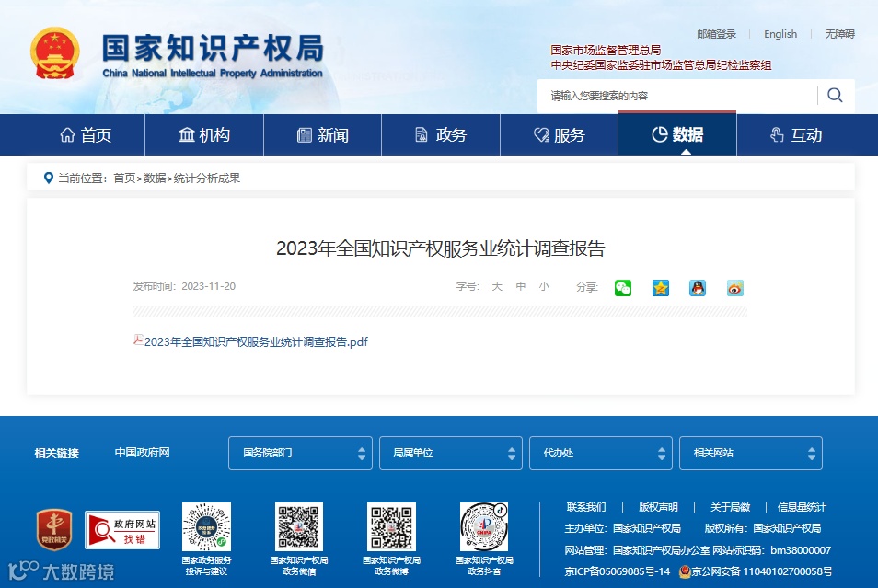This screenshot has height=588, width=878.
Task: Open the 新闻 navigation tab
Action: click(x=322, y=135)
